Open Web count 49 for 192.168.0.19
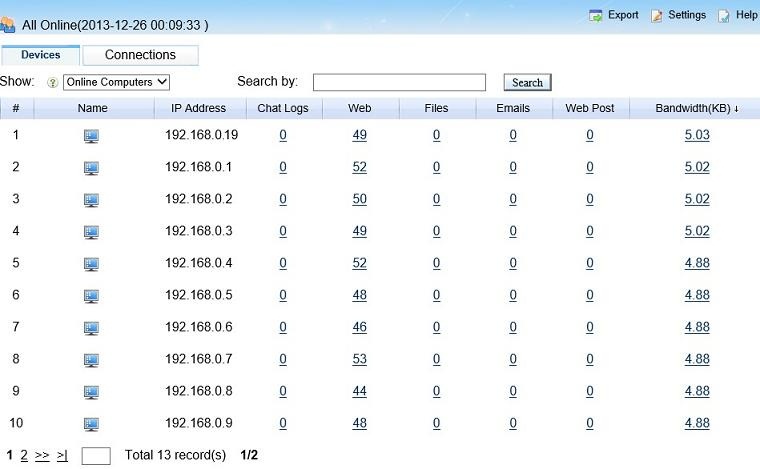Screen dimensions: 760x469 pyautogui.click(x=360, y=135)
